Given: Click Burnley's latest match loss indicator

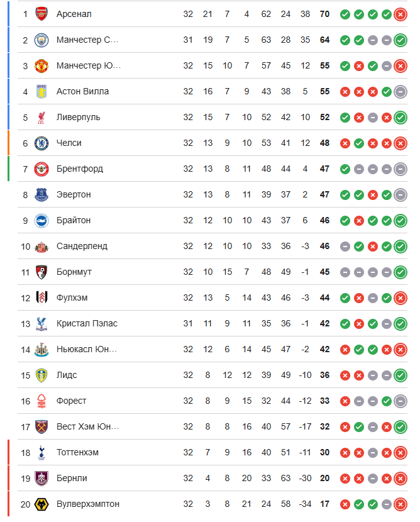Looking at the screenshot, I should pos(401,478).
